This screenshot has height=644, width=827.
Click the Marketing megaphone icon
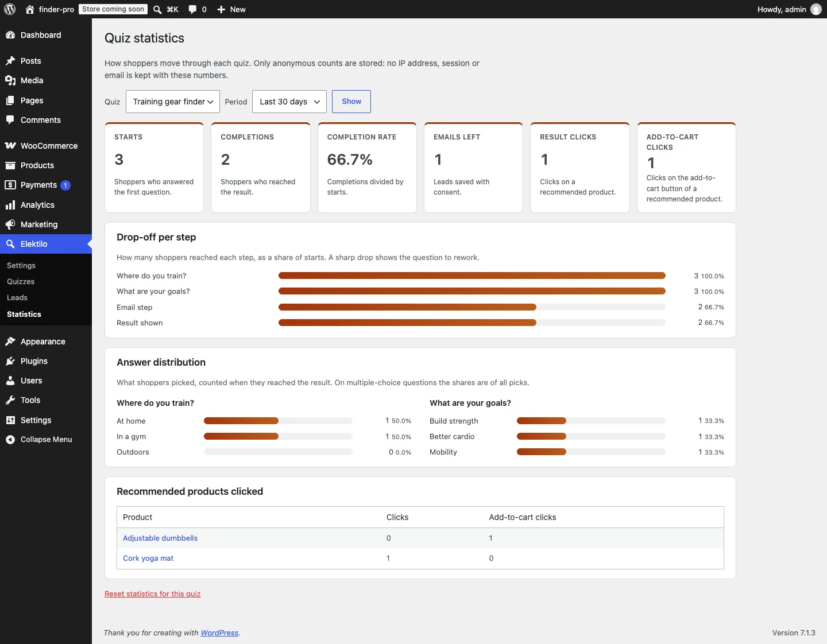10,224
